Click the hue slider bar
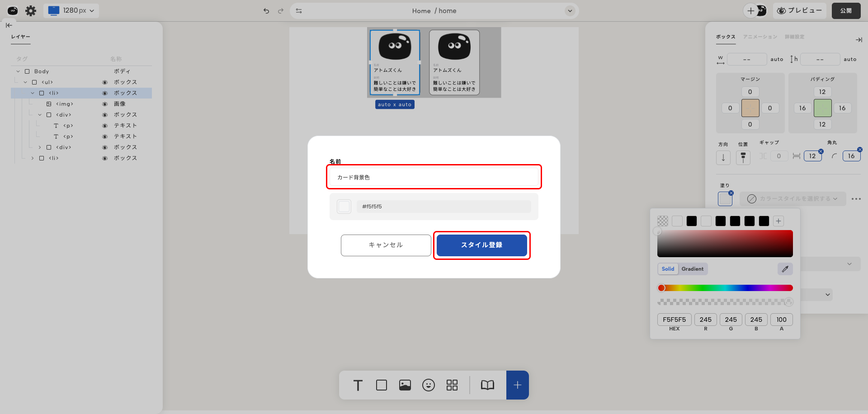The image size is (868, 414). click(725, 288)
